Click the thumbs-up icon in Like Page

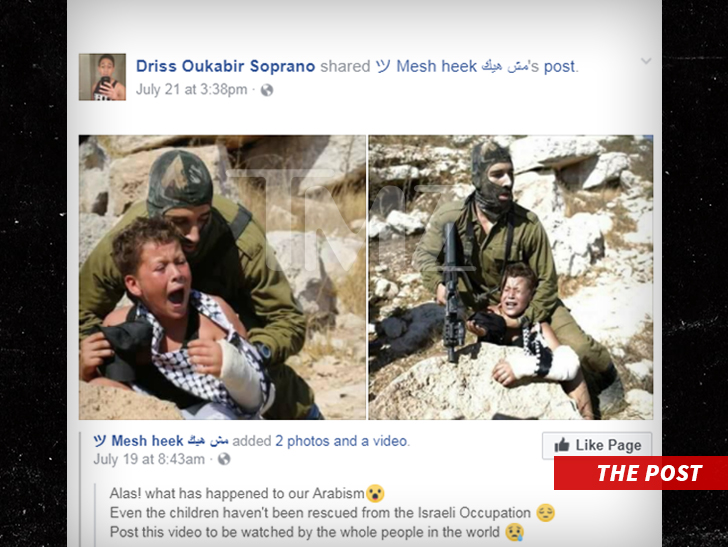click(562, 445)
